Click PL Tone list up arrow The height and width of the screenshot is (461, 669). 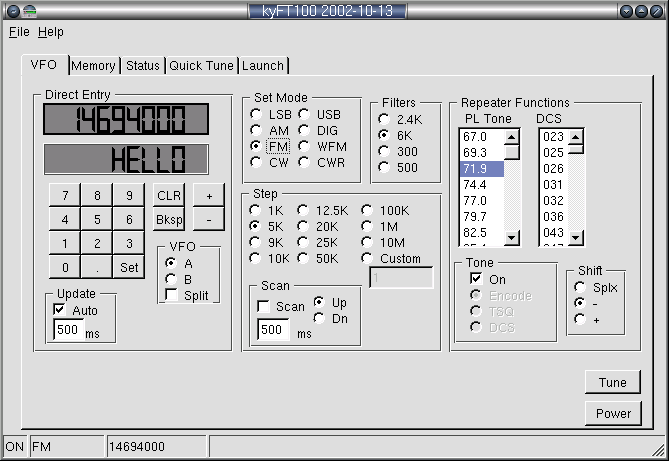point(512,137)
